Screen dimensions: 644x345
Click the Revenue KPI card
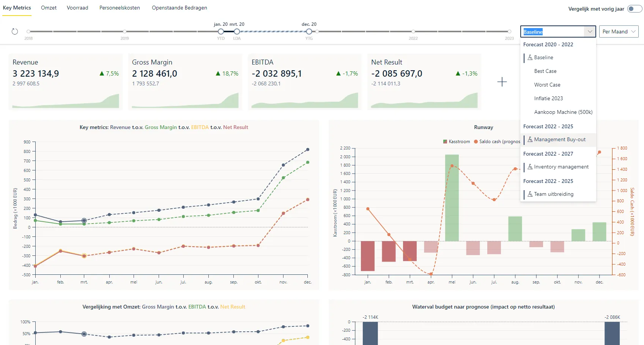(x=65, y=81)
